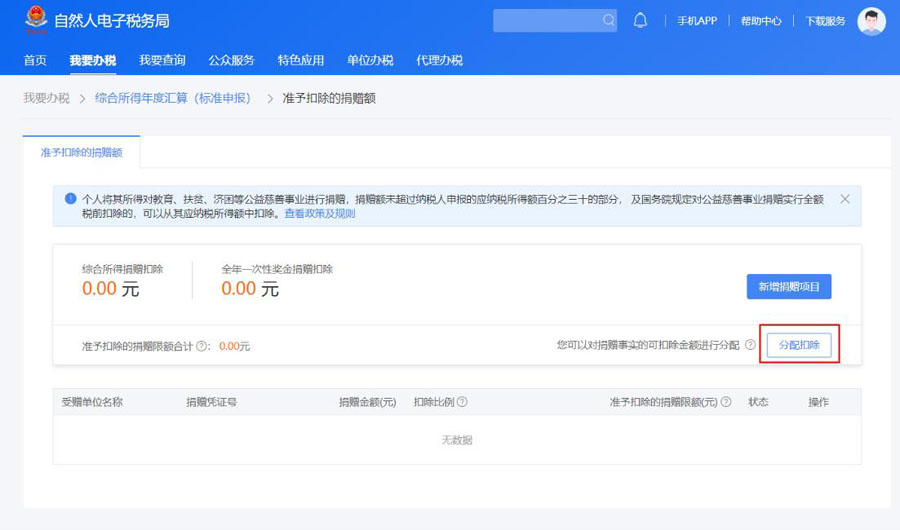Select the 准予扣除的捐赠额 tab

coord(81,152)
